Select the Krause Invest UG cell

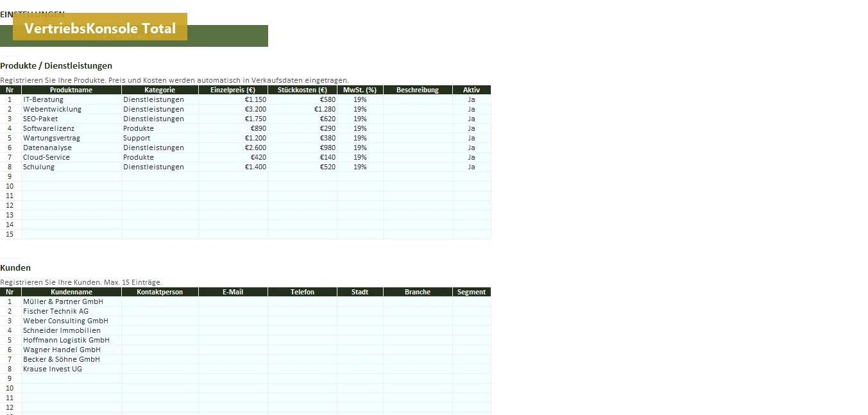click(x=71, y=369)
